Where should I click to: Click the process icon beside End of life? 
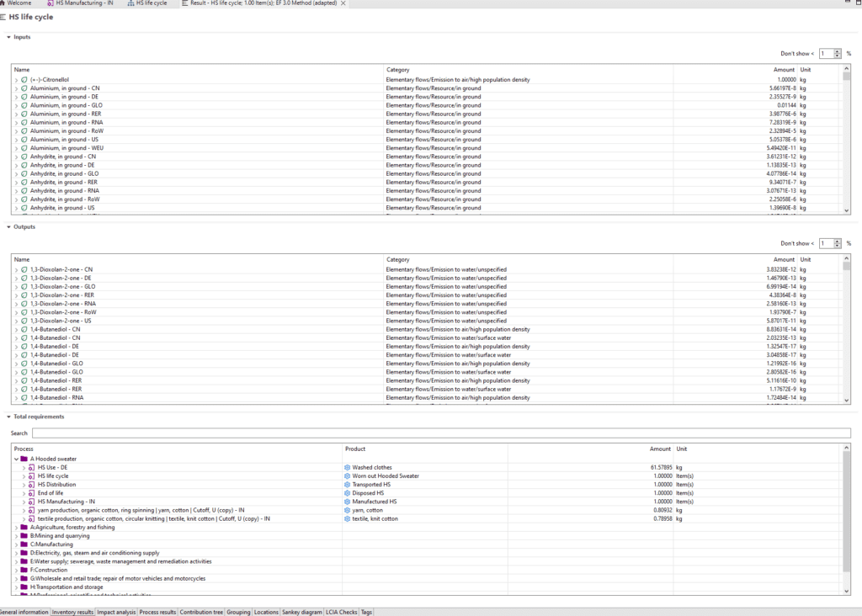31,493
